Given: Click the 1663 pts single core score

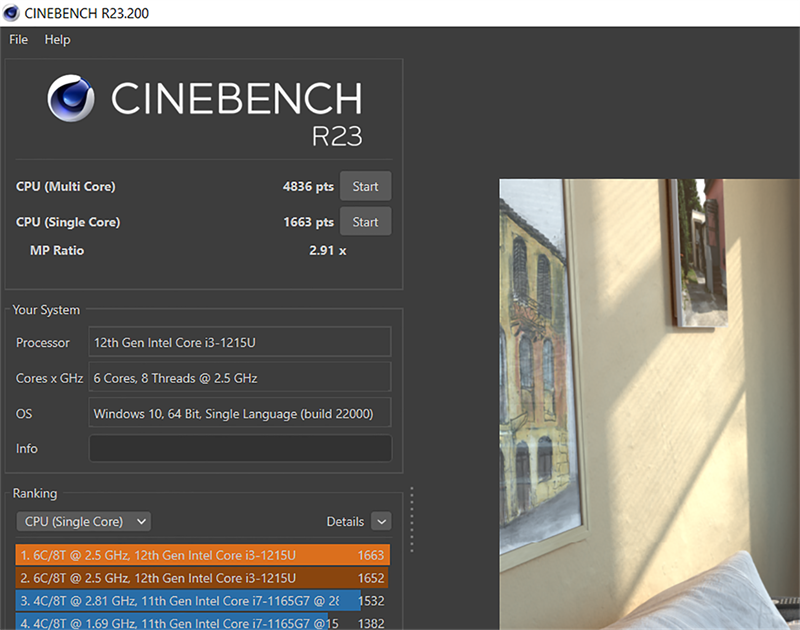Looking at the screenshot, I should pos(308,222).
